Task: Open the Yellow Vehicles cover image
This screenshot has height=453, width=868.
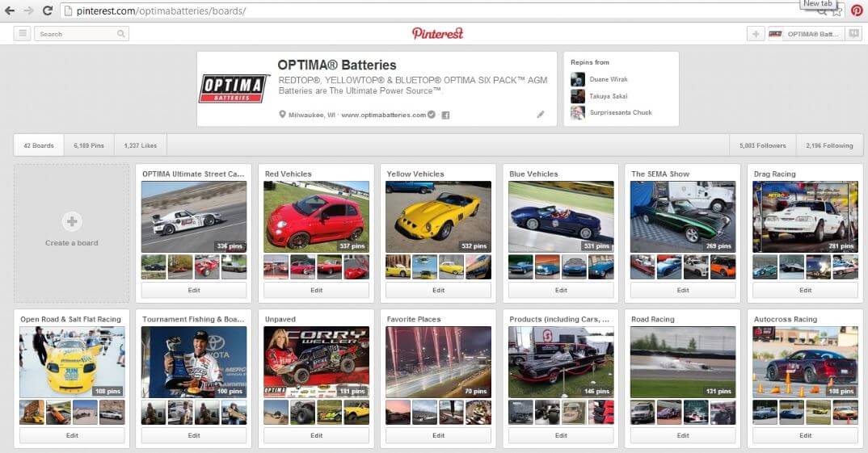Action: pyautogui.click(x=438, y=217)
